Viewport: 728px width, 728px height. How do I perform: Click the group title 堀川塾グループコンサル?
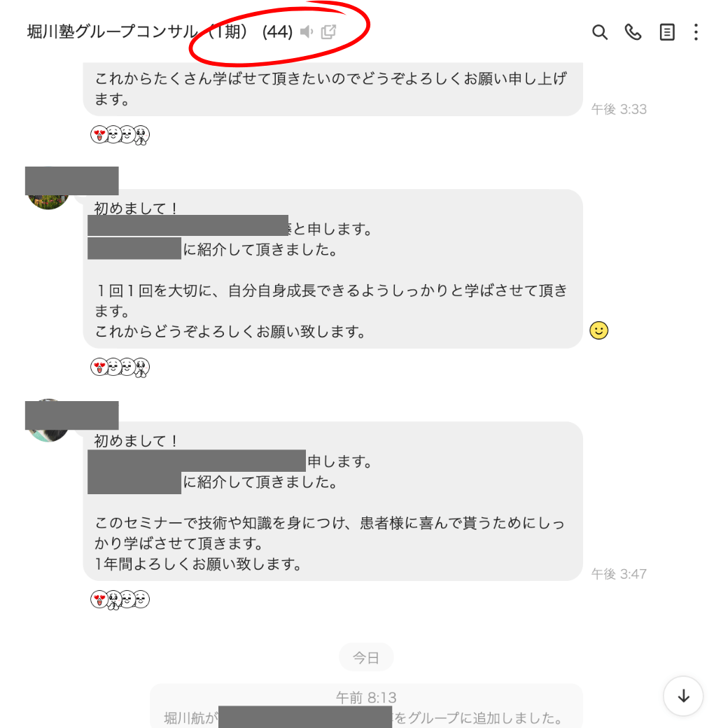[x=113, y=31]
